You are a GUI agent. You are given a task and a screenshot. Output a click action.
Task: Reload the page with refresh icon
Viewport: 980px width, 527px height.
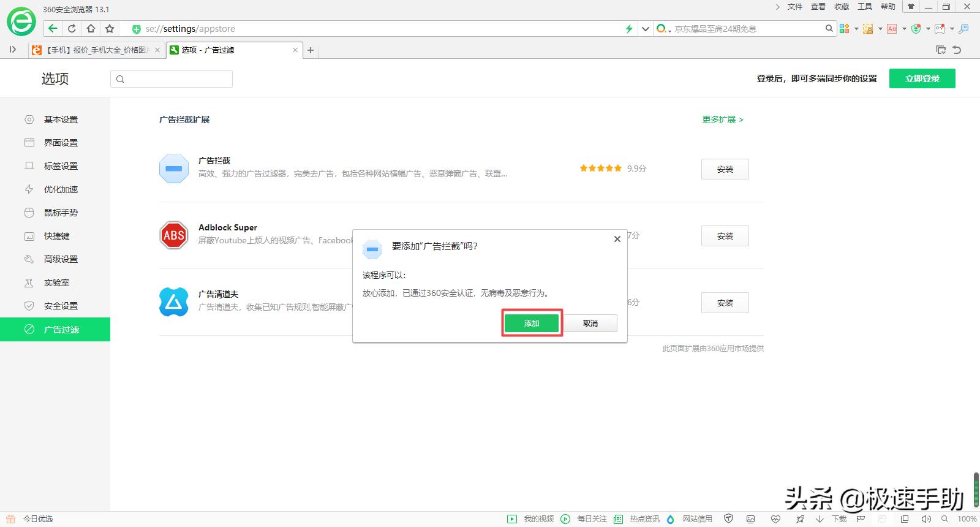click(x=72, y=28)
